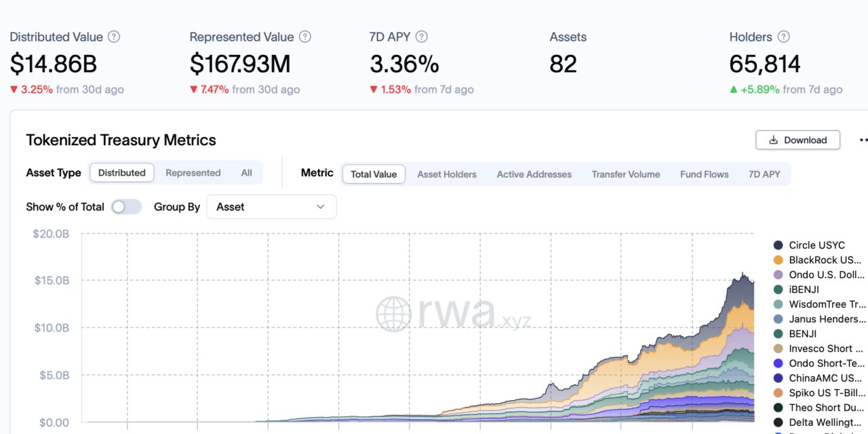Image resolution: width=868 pixels, height=434 pixels.
Task: Click the ChinaAMC US legend label
Action: click(827, 378)
